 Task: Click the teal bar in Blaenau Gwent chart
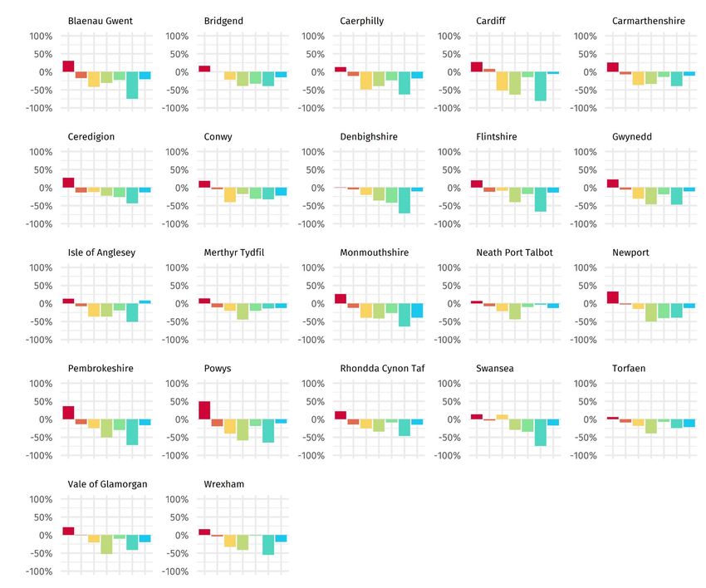click(x=132, y=85)
